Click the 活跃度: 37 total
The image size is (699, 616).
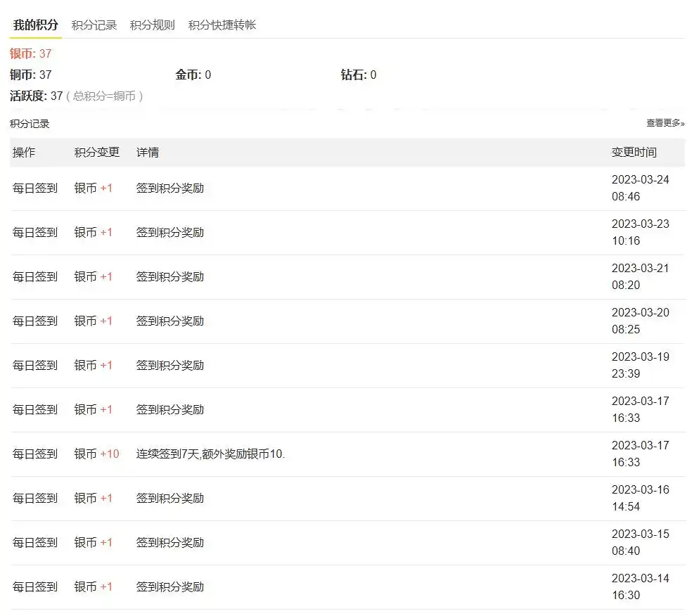(x=37, y=96)
